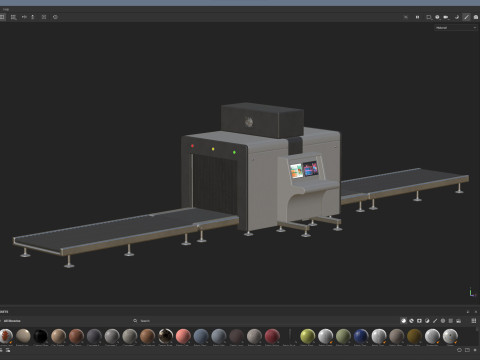Filter assets by environment maps image icon
Viewport: 480px width, 360px height.
(x=459, y=321)
